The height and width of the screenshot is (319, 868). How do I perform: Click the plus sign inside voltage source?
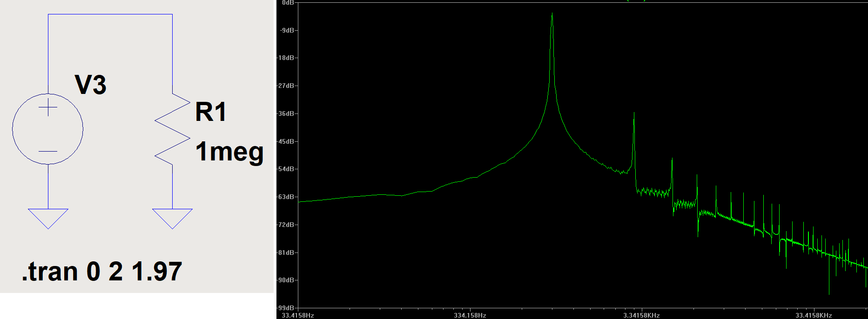point(48,108)
